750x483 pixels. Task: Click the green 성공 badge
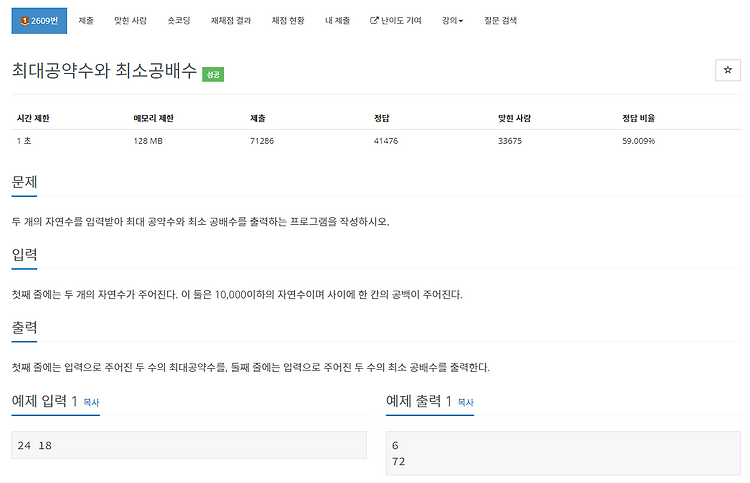213,74
